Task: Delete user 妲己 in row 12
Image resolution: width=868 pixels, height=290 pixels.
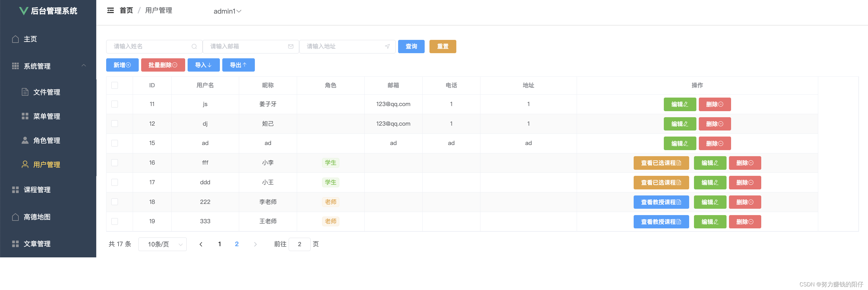Action: [715, 124]
